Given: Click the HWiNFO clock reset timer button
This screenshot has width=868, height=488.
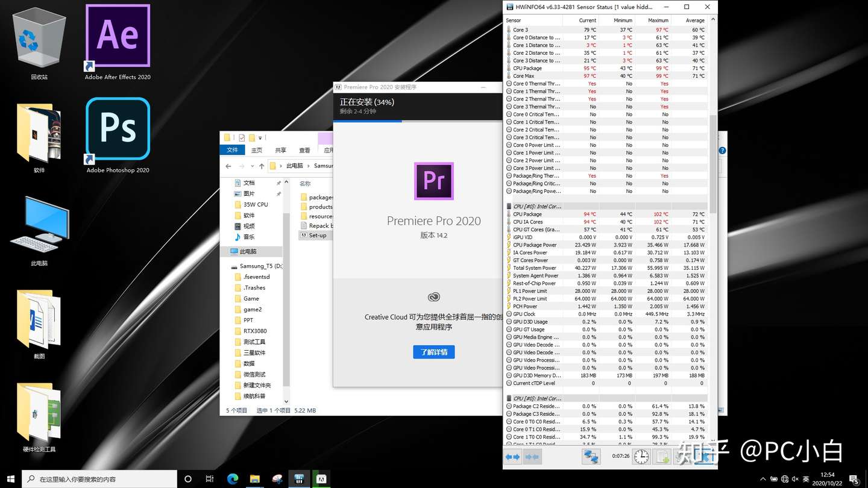Looking at the screenshot, I should tap(641, 457).
